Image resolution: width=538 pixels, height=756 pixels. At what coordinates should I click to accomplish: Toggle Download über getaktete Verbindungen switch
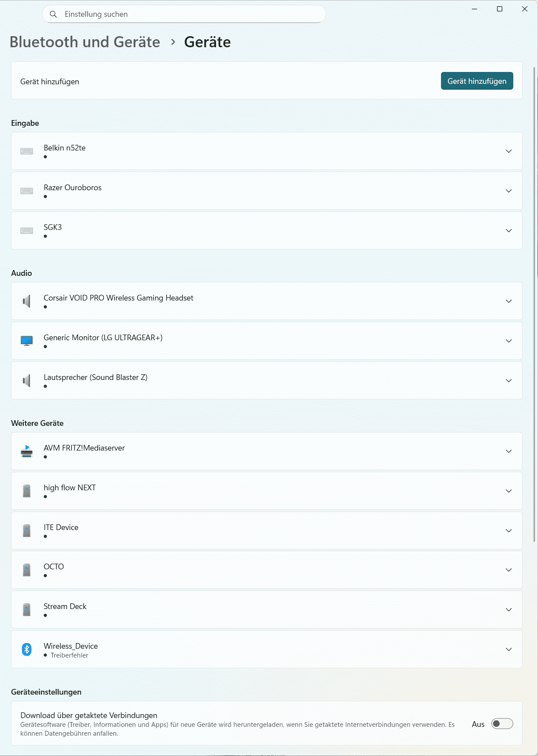[x=502, y=724]
